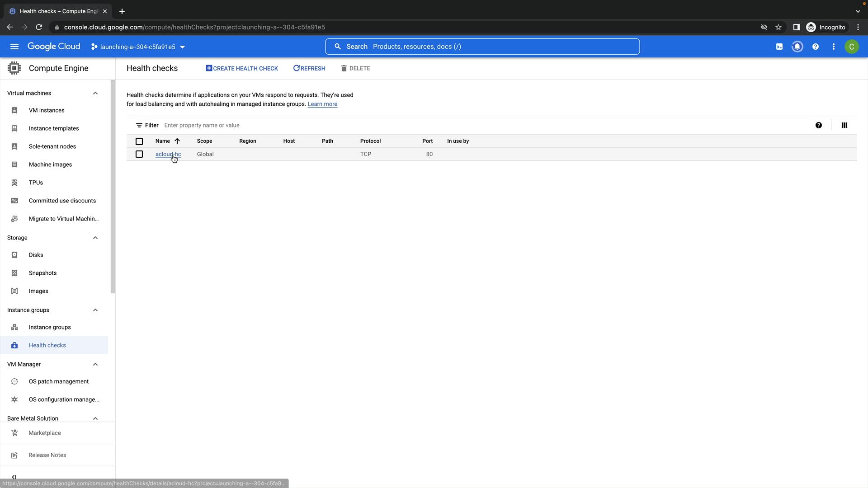
Task: Open the column display options icon
Action: point(844,125)
